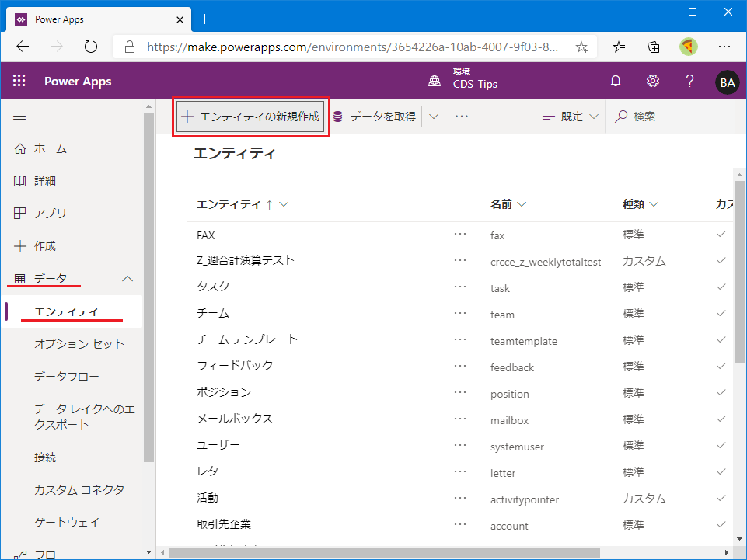Open more options for the FAX entity
Screen dimensions: 747x560
coord(460,235)
